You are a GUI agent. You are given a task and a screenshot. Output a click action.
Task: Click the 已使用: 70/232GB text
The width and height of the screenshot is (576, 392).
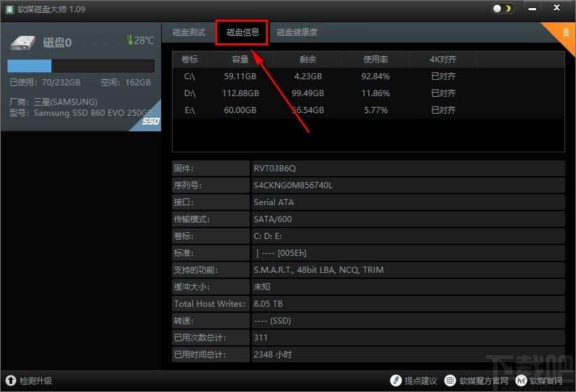coord(45,83)
